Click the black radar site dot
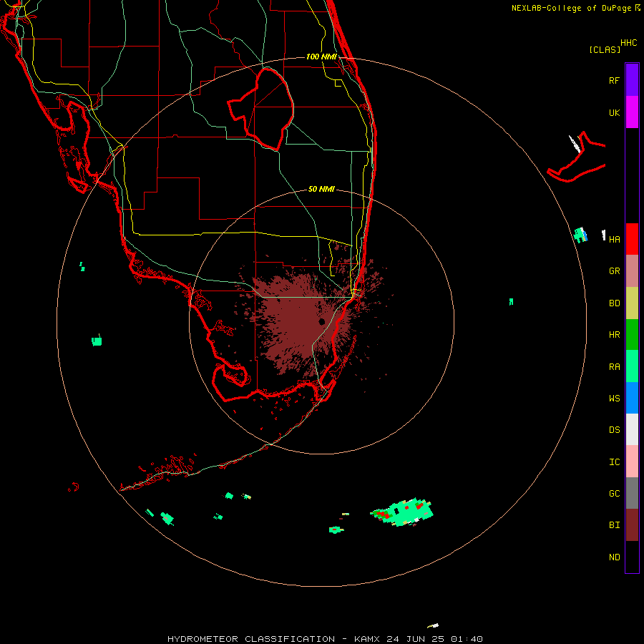 322,321
